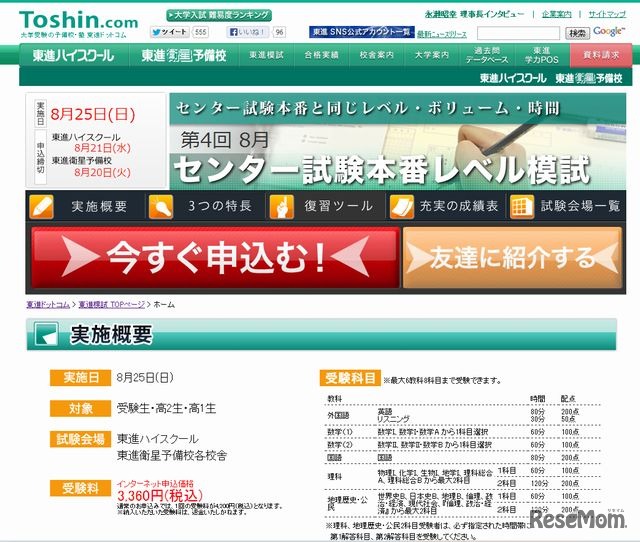This screenshot has width=640, height=542.
Task: Select the 3つの特長 tab
Action: pos(205,207)
